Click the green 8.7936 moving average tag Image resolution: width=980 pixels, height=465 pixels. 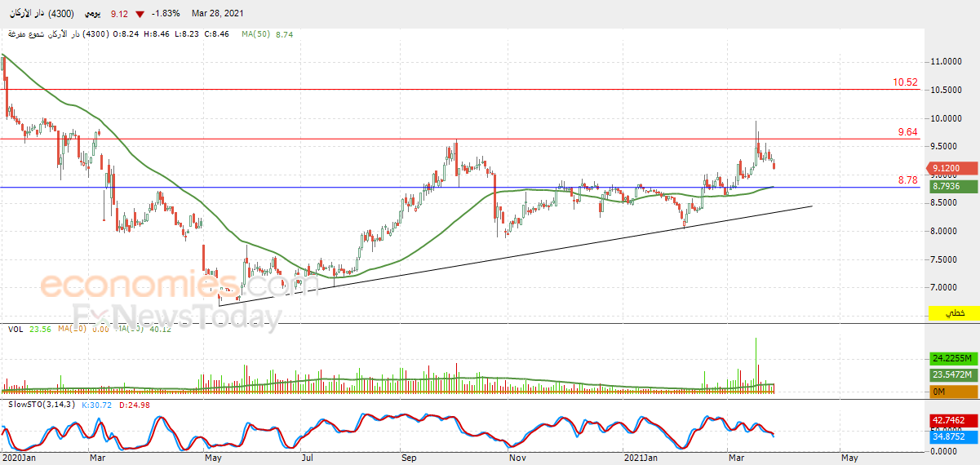tap(953, 187)
